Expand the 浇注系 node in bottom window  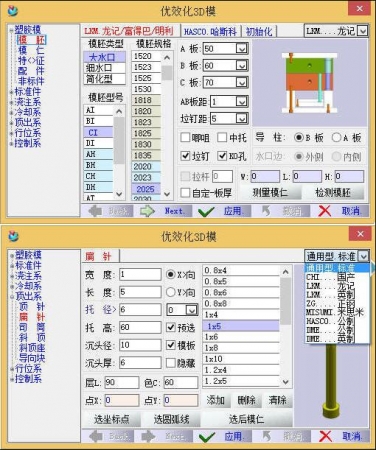pos(12,276)
